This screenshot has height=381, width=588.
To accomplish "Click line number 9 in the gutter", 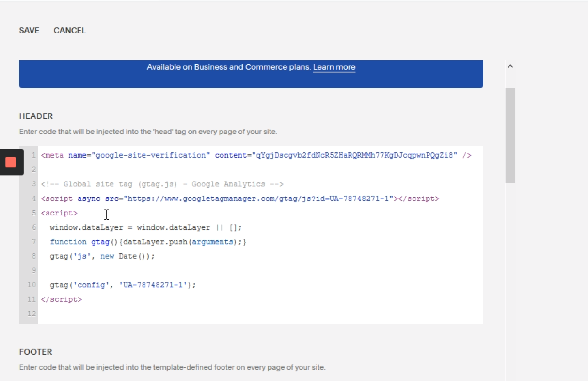I will (x=34, y=270).
